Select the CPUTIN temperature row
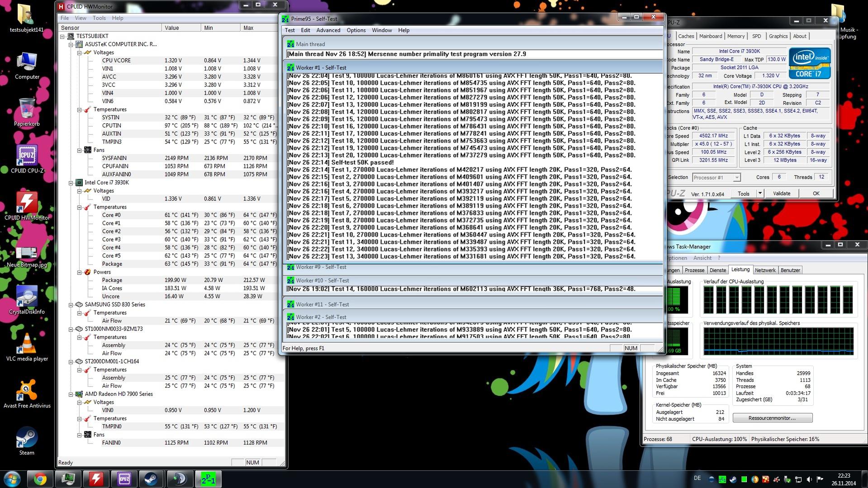Viewport: 868px width, 488px height. pos(168,126)
